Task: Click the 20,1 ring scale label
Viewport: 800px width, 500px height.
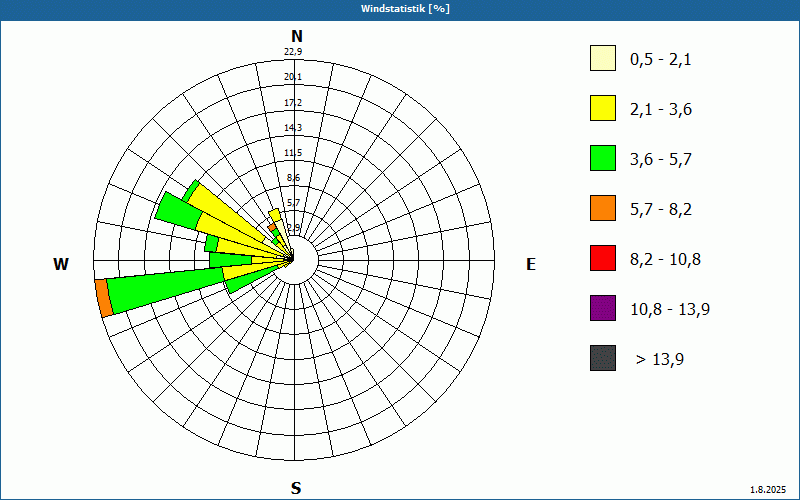Action: 293,77
